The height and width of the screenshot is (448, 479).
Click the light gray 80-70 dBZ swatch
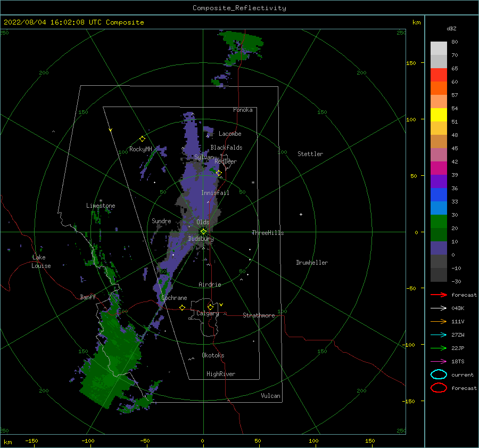coord(439,48)
